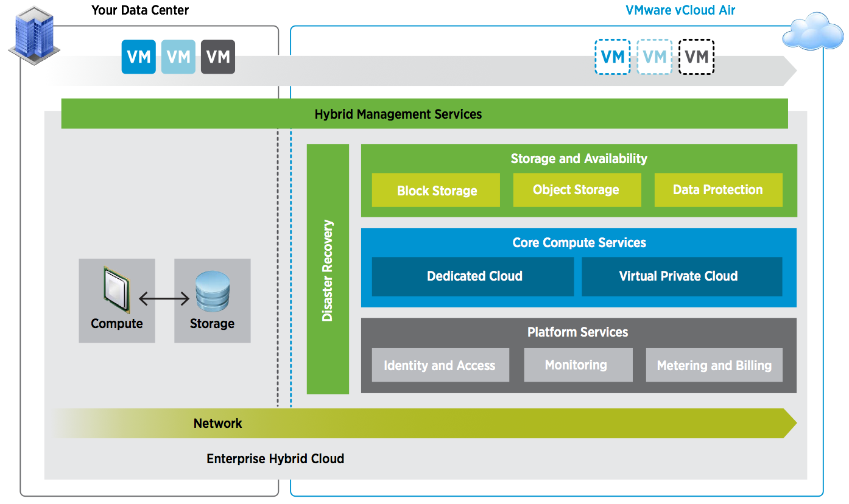Enable the Data Protection service
Viewport: 849px width, 504px height.
click(718, 190)
